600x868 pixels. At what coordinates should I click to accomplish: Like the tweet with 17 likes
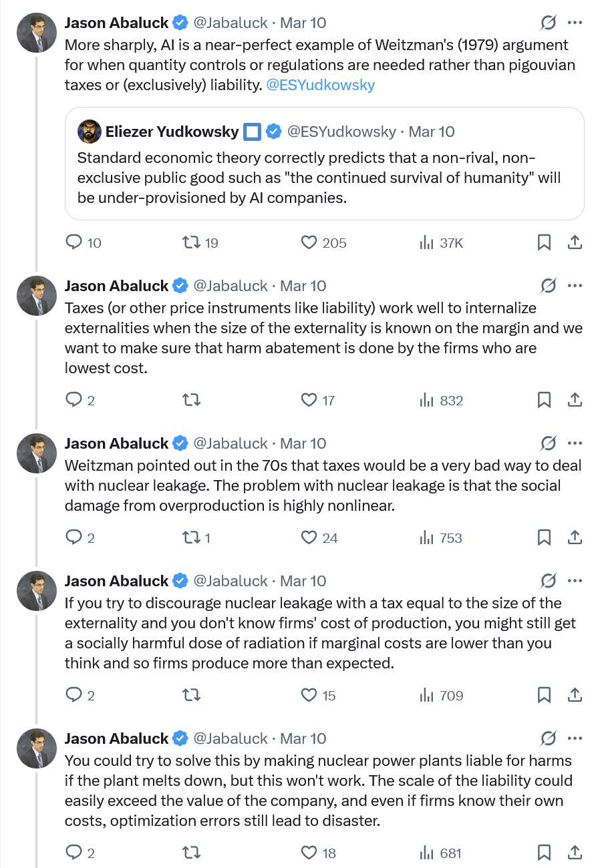309,401
